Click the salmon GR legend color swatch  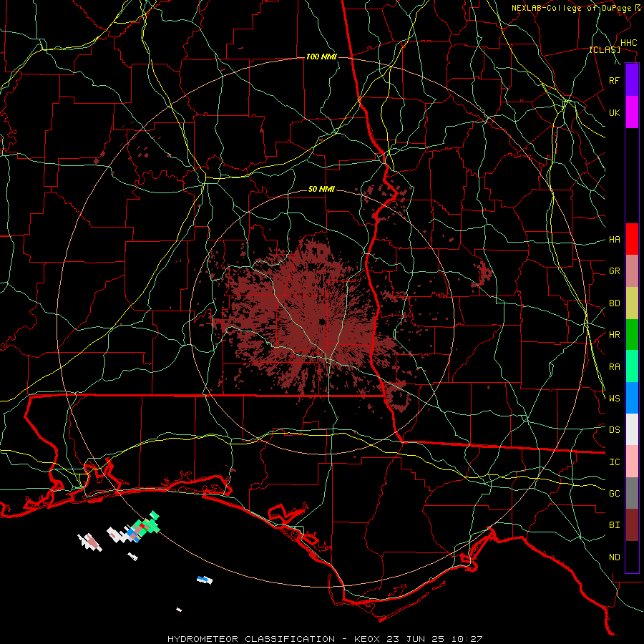632,271
